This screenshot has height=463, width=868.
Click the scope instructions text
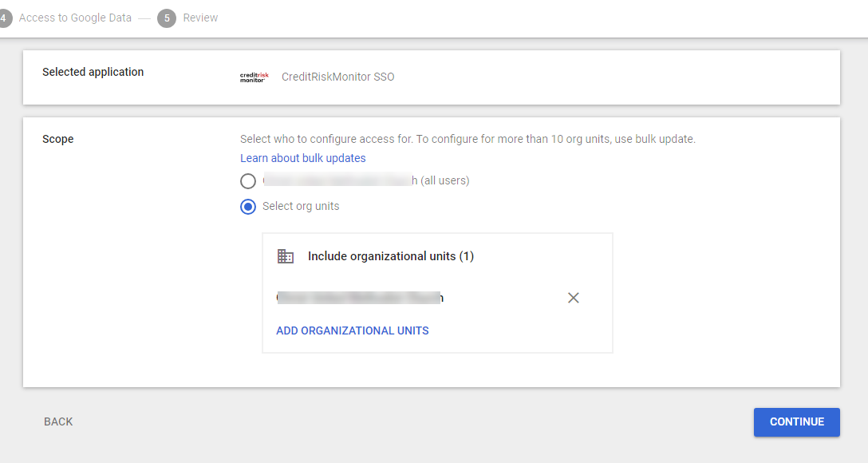(468, 139)
